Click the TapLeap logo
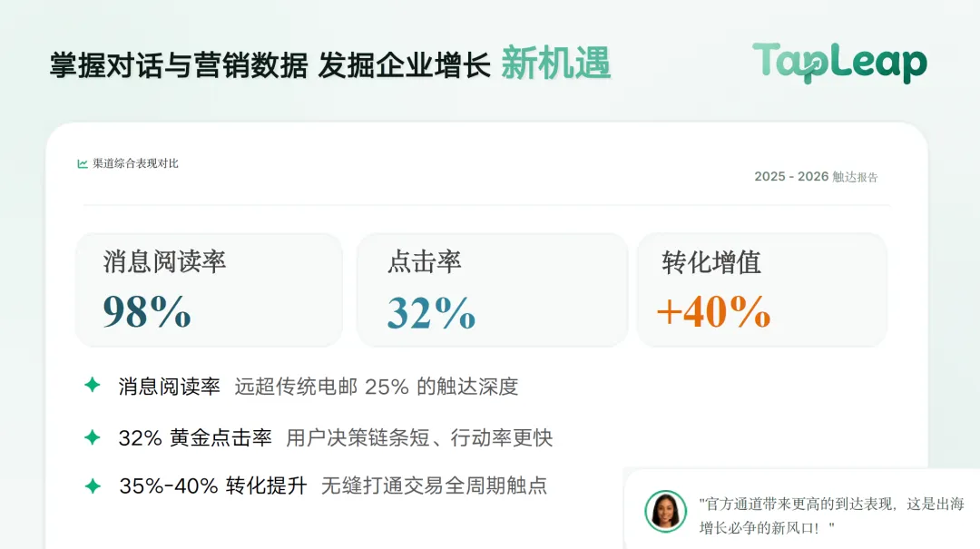 tap(839, 63)
